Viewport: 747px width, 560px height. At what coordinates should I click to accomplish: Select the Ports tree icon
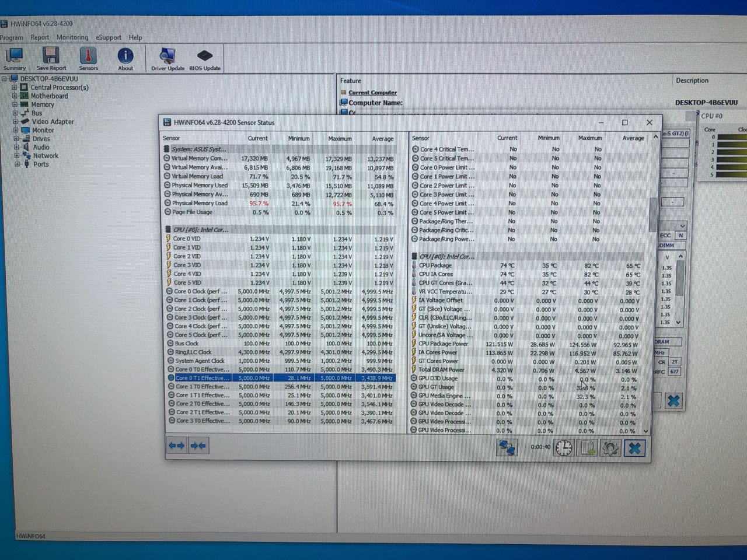[26, 164]
